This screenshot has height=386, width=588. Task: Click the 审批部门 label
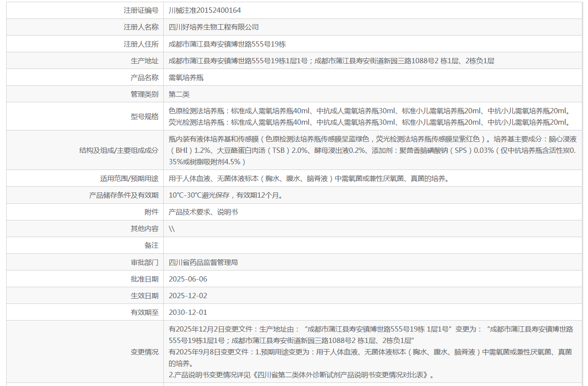pos(144,262)
